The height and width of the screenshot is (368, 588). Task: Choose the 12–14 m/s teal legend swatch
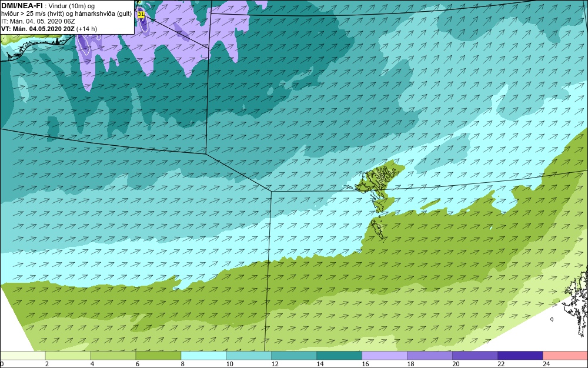(294, 356)
